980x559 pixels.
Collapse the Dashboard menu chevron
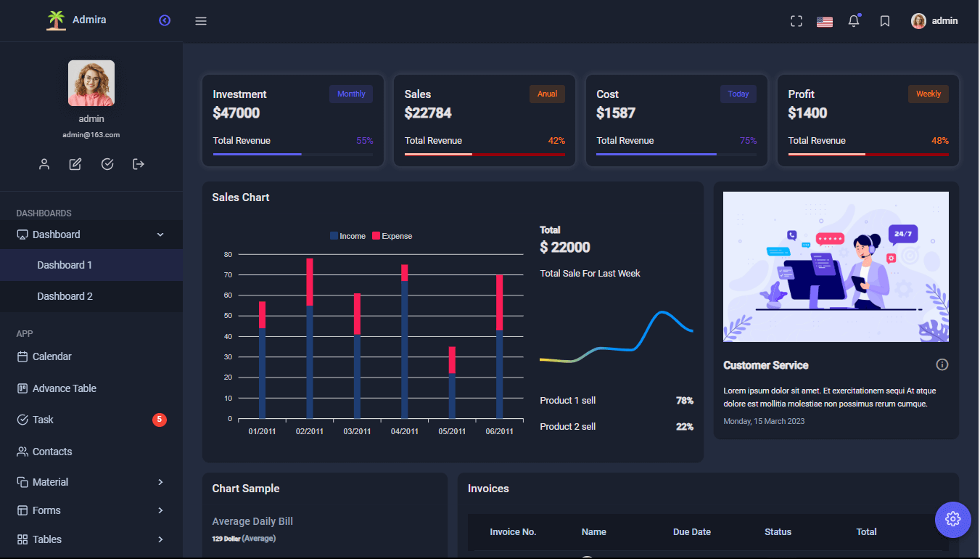pos(160,234)
